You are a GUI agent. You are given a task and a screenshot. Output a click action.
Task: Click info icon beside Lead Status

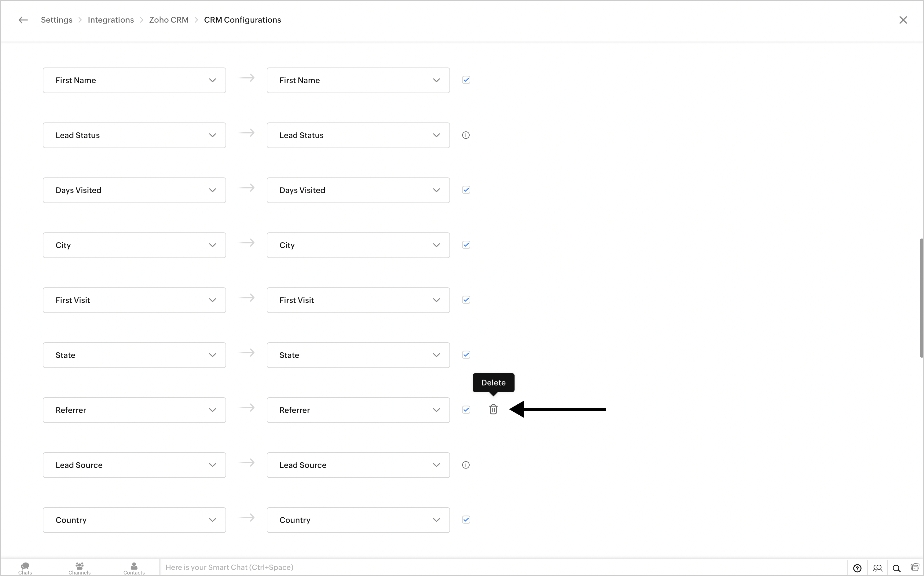click(466, 135)
